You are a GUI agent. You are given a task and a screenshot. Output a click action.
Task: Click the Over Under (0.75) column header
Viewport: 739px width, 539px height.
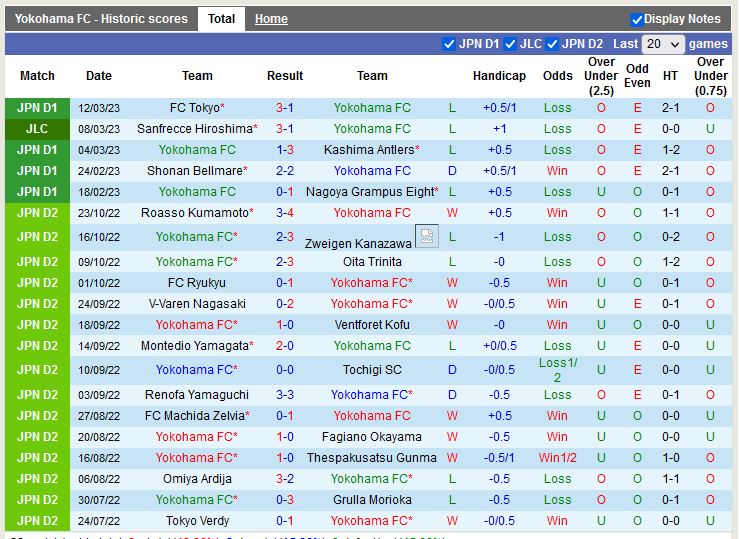710,76
